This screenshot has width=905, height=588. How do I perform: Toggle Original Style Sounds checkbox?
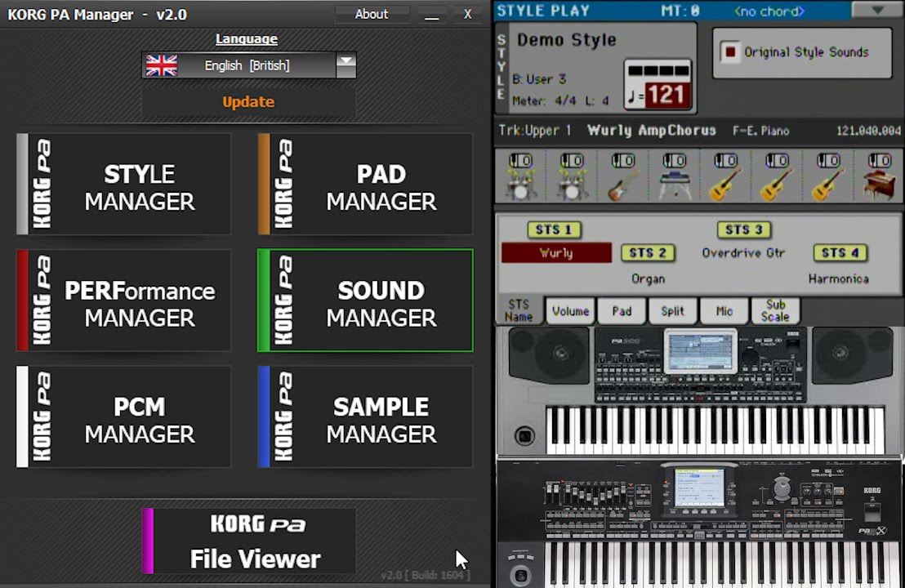pyautogui.click(x=730, y=52)
